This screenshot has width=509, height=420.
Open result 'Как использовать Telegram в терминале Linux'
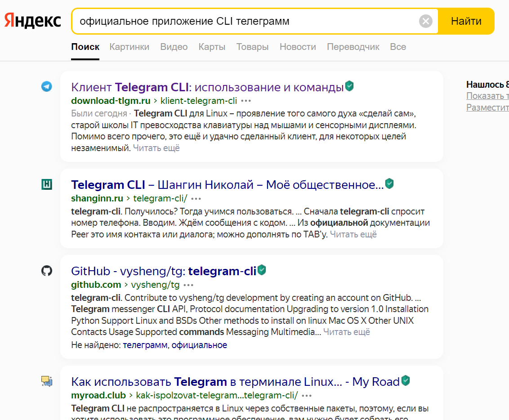[235, 382]
